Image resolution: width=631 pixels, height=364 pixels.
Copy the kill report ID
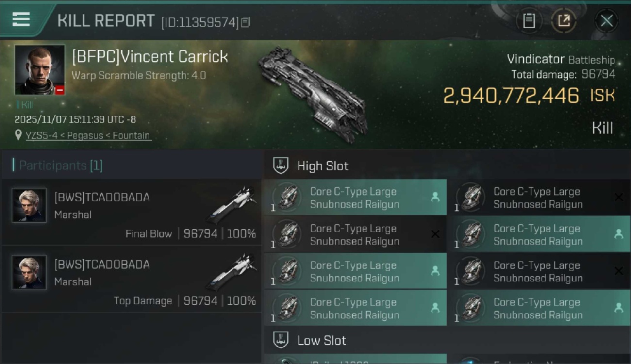point(246,22)
